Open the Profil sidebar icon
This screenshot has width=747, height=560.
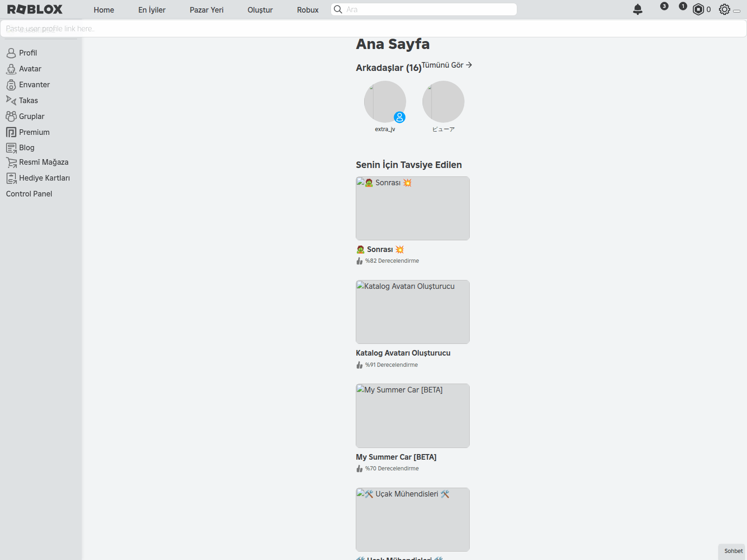(12, 53)
